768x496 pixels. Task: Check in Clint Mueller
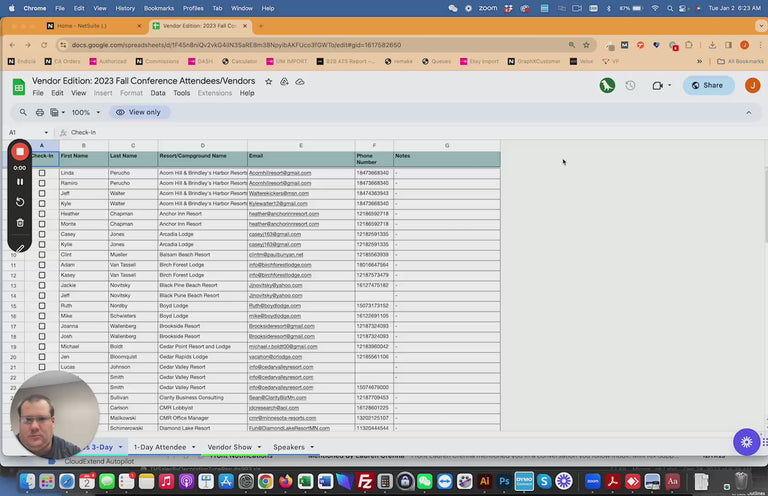click(42, 255)
